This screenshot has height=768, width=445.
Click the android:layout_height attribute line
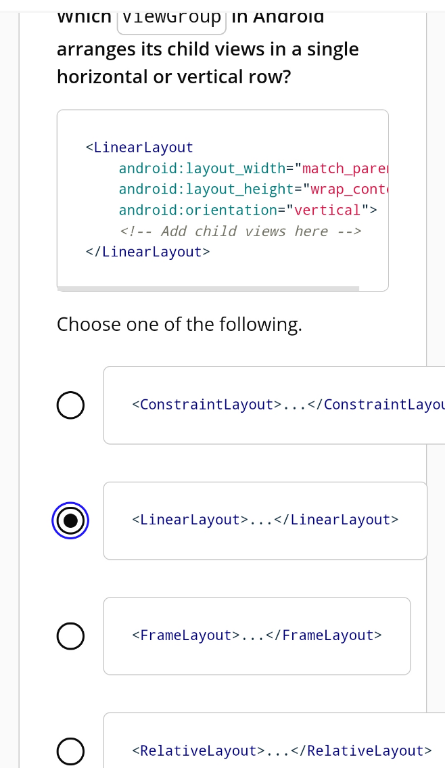253,189
